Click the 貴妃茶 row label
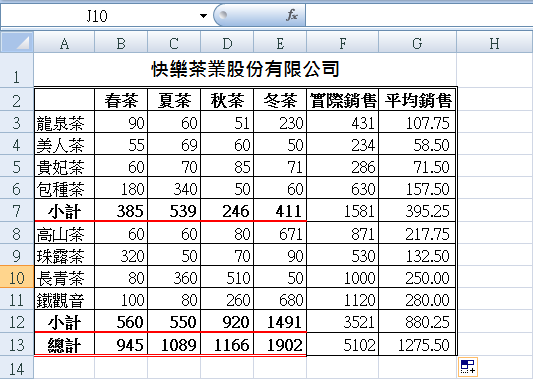 (64, 166)
